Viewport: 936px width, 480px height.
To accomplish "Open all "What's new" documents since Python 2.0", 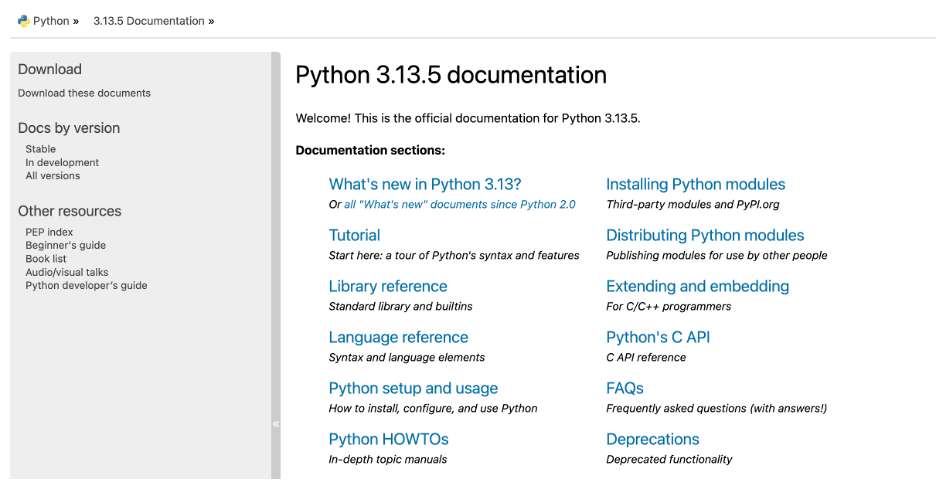I will point(460,204).
